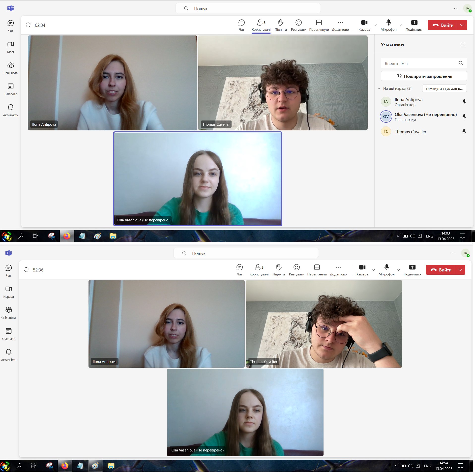Open the Календар sidebar icon

[x=9, y=334]
